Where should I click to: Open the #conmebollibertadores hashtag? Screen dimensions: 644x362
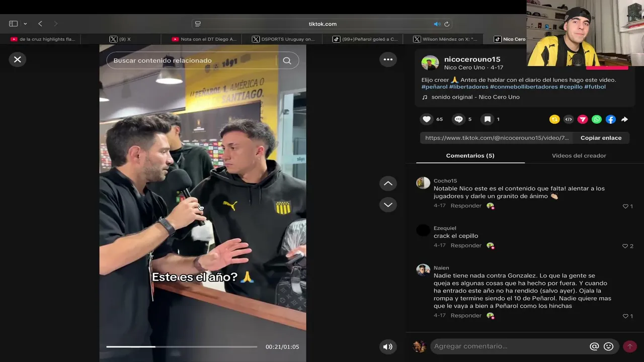[x=524, y=86]
